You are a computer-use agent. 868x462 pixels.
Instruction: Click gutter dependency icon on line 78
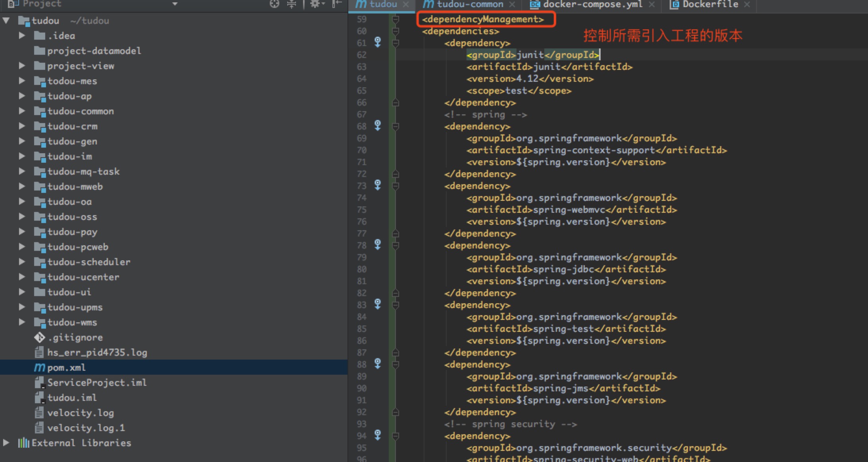[378, 245]
